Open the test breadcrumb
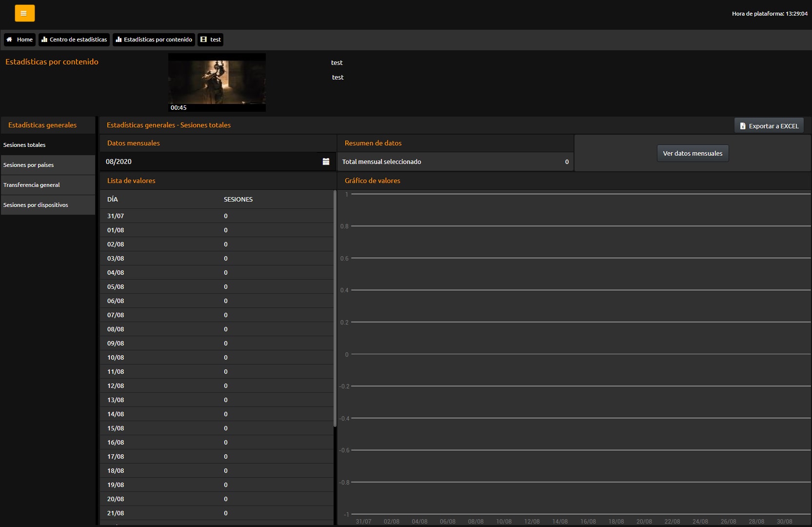Screen dimensions: 812x527 (210, 40)
